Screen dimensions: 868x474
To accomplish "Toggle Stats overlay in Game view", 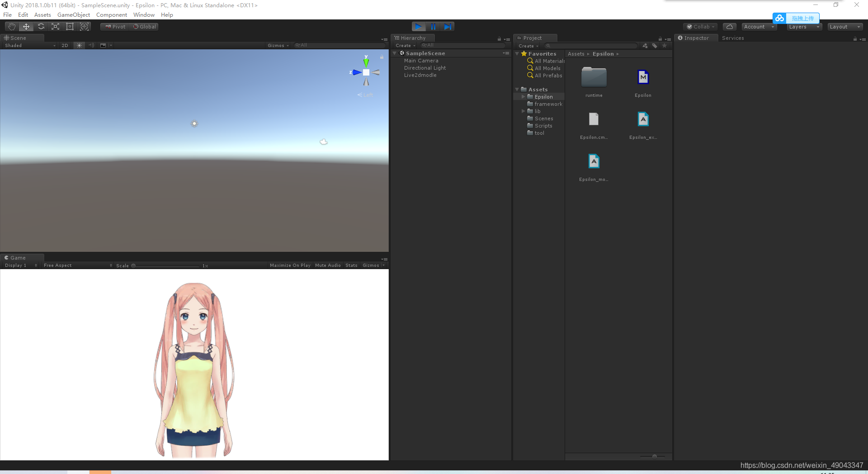I will point(351,265).
